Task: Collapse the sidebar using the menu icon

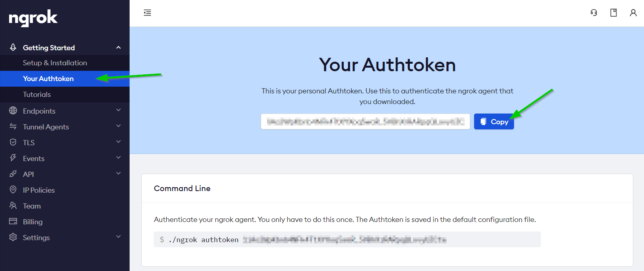Action: (147, 13)
